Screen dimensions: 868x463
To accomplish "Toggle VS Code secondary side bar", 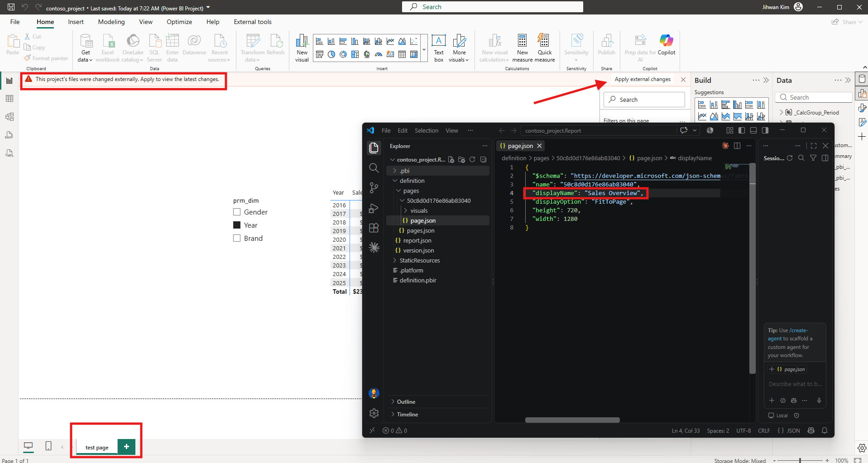I will (765, 130).
